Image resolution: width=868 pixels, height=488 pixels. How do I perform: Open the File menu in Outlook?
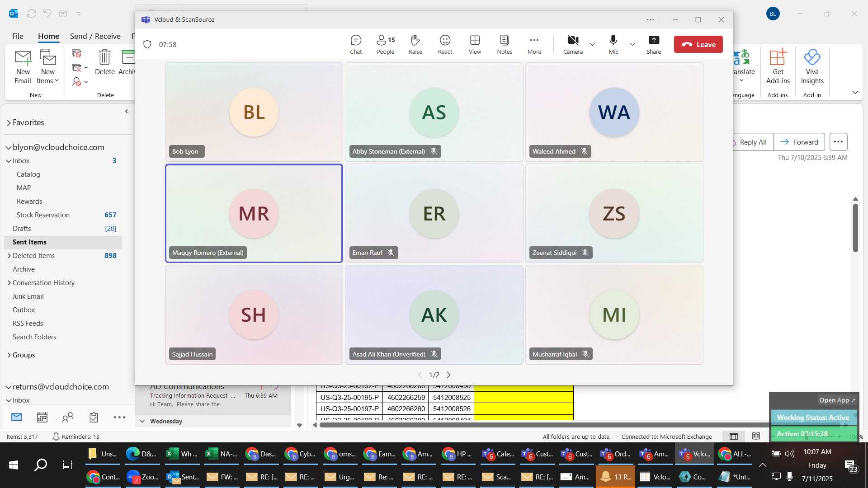coord(18,36)
